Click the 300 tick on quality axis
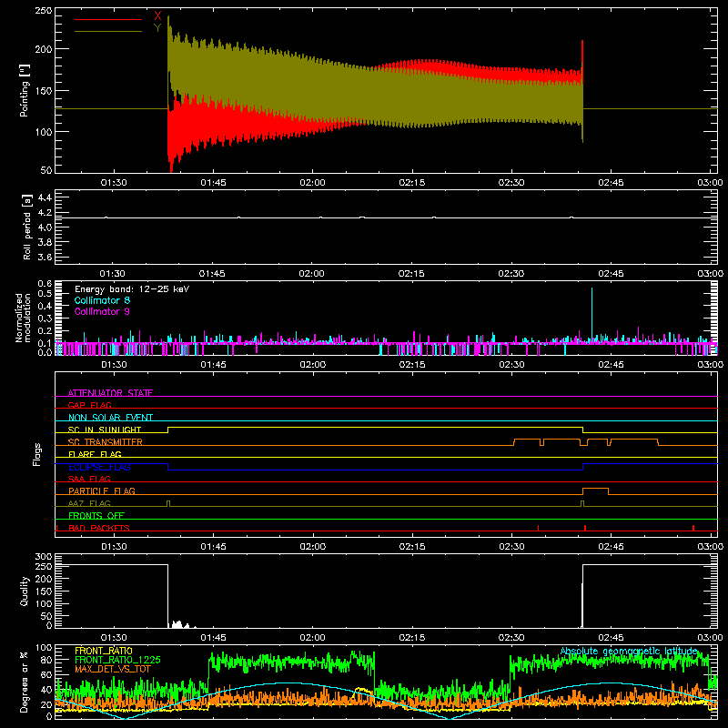This screenshot has height=728, width=728. point(44,557)
